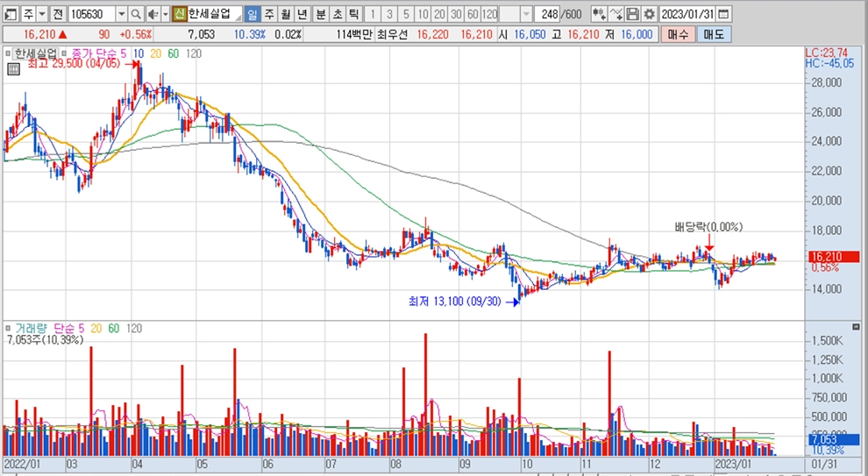
Task: Choose the 120 interval button
Action: click(x=490, y=14)
